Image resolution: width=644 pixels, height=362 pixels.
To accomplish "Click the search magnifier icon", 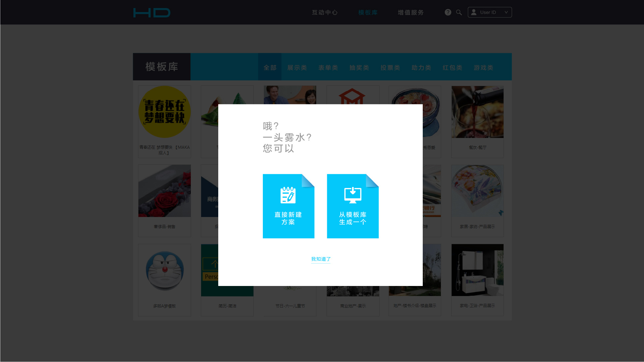I will pyautogui.click(x=459, y=12).
